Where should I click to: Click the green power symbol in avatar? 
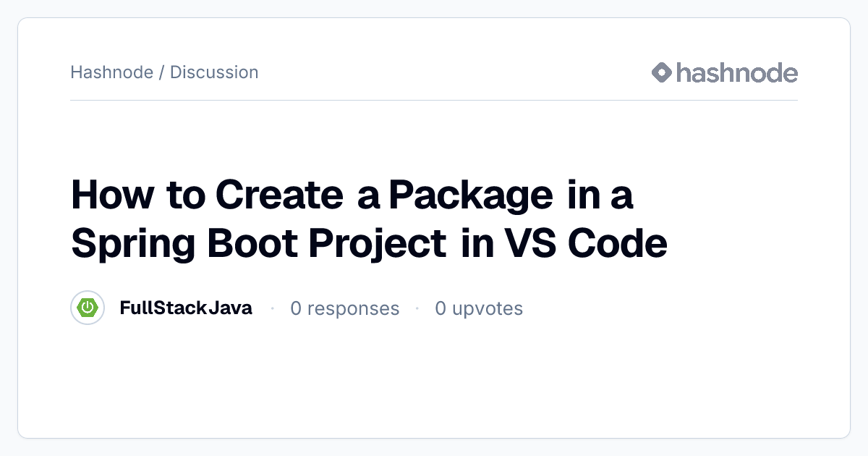click(x=88, y=308)
